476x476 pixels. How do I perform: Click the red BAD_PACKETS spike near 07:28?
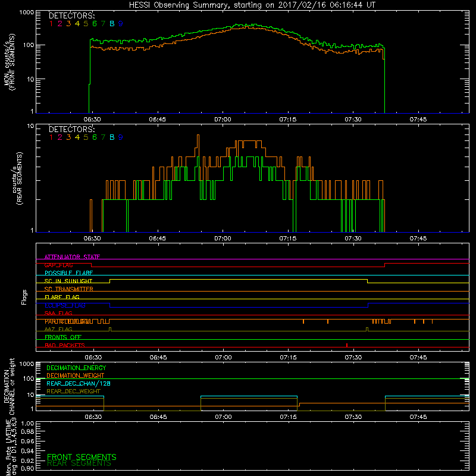click(x=347, y=345)
